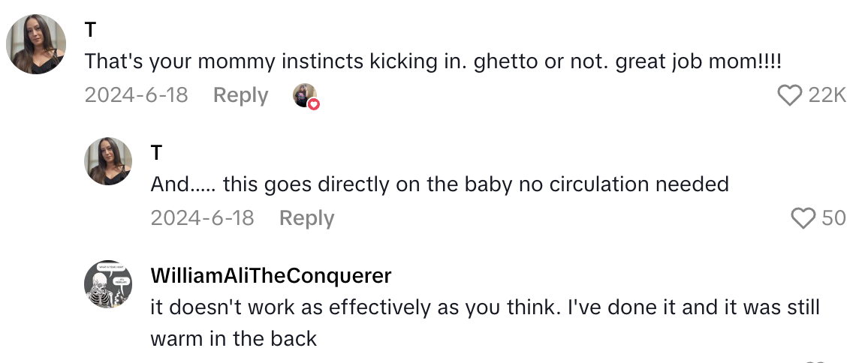
Task: Click the nested reply's 2024-6-18 timestamp
Action: [202, 218]
